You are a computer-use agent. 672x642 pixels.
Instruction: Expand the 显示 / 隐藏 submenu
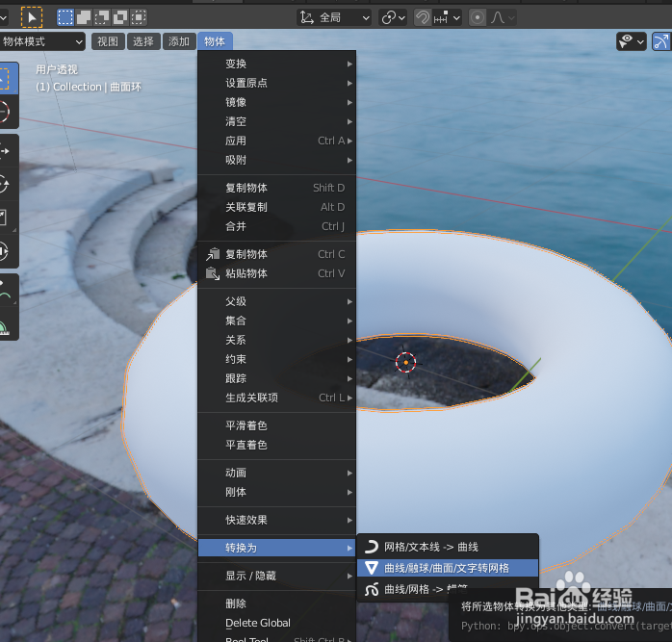click(x=277, y=576)
